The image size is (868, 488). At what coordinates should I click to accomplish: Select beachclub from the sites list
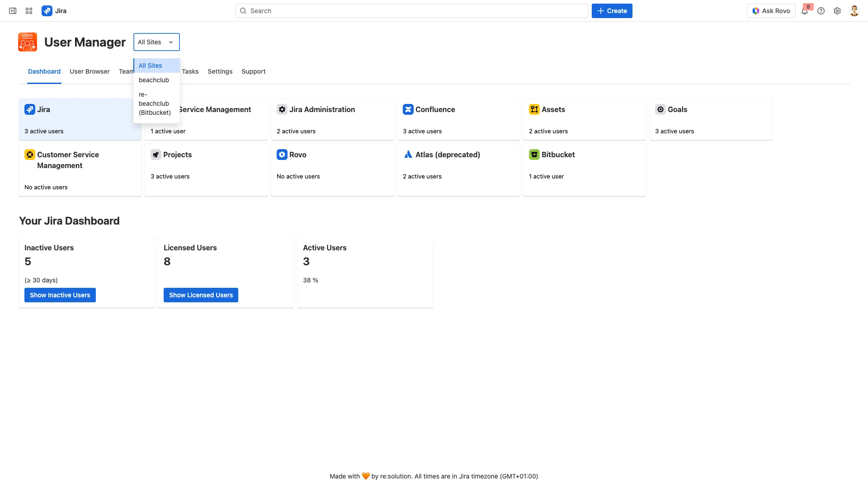[154, 80]
